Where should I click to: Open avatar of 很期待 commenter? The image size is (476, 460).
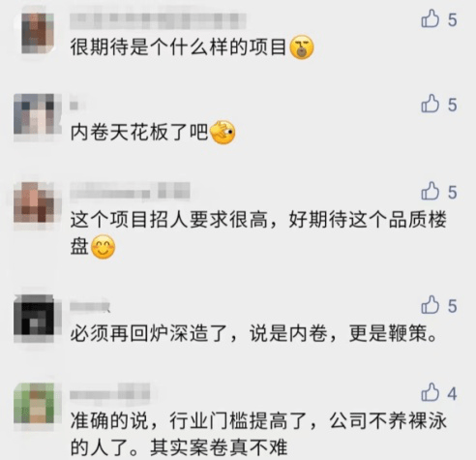pos(38,33)
